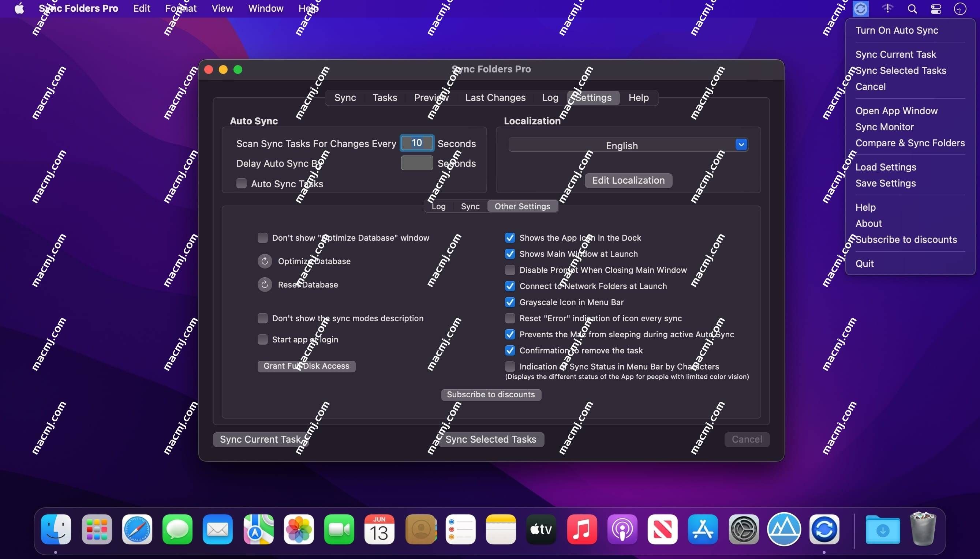980x559 pixels.
Task: Open the Format menu in the menu bar
Action: (181, 8)
